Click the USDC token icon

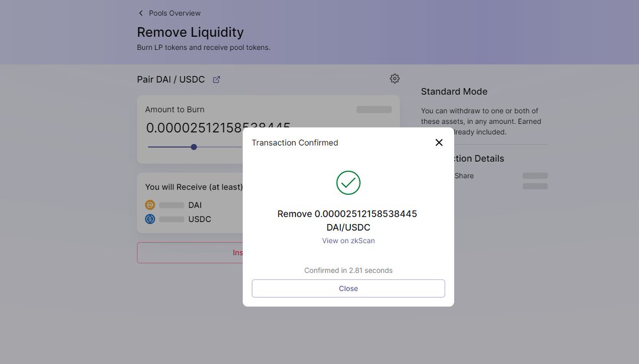click(x=150, y=219)
